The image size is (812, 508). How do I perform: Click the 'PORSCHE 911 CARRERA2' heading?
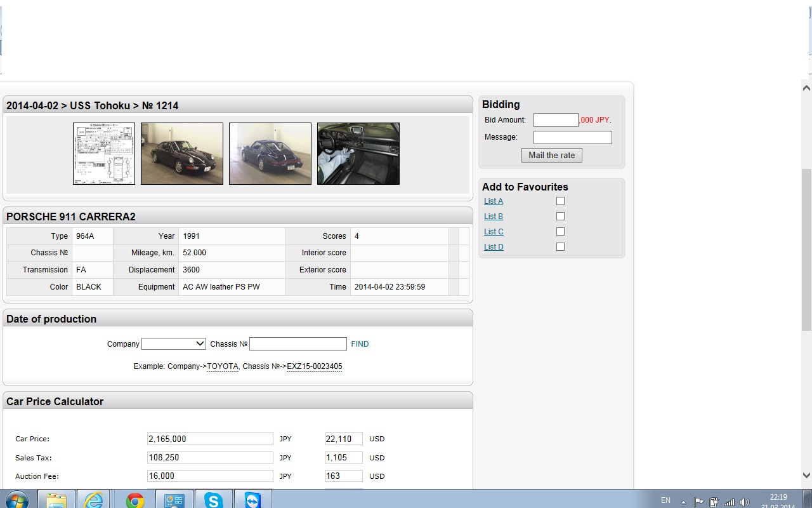coord(71,217)
